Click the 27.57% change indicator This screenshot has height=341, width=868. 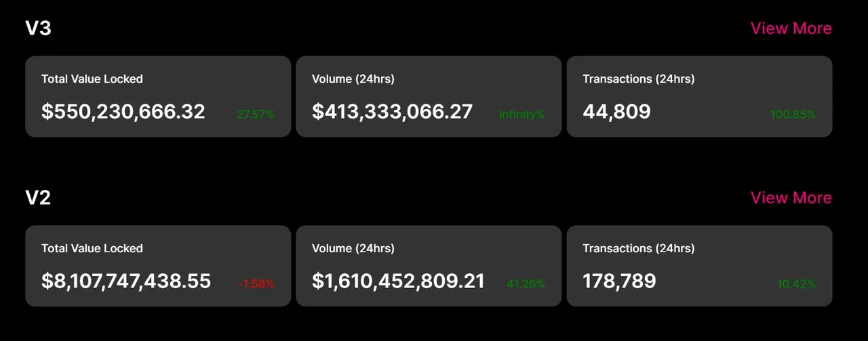[x=256, y=115]
